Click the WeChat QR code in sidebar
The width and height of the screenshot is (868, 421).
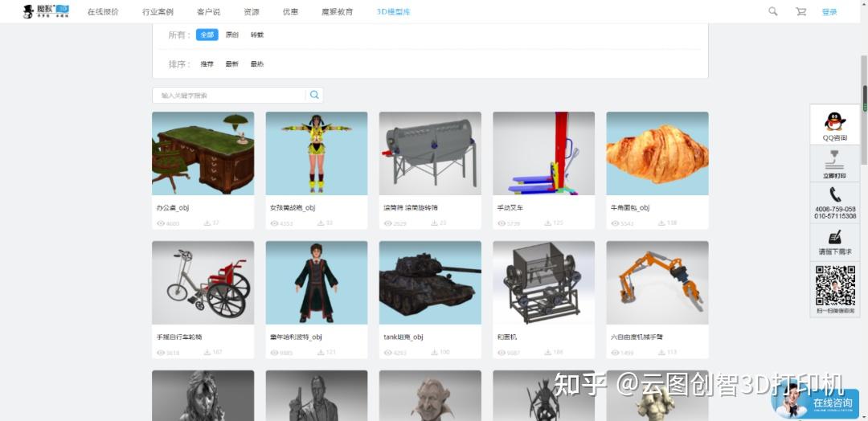click(x=835, y=285)
